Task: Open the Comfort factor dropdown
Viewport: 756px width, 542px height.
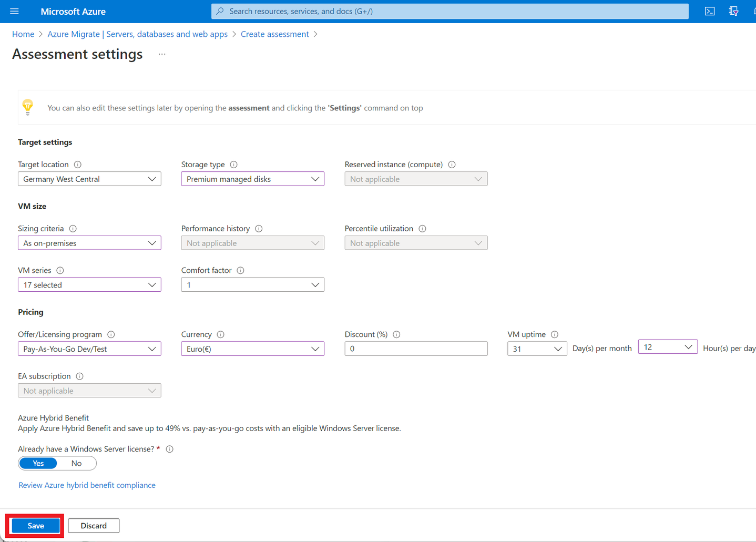Action: (253, 285)
